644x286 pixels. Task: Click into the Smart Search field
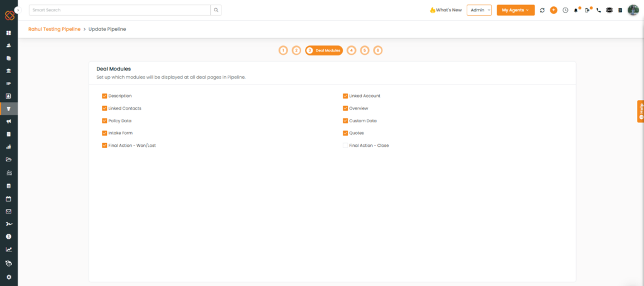[x=119, y=10]
